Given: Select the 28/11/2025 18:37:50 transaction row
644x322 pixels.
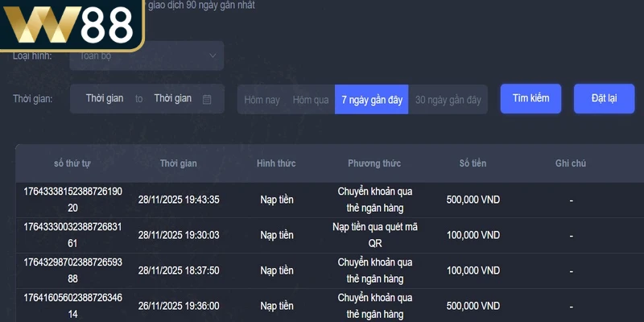Looking at the screenshot, I should tap(179, 270).
